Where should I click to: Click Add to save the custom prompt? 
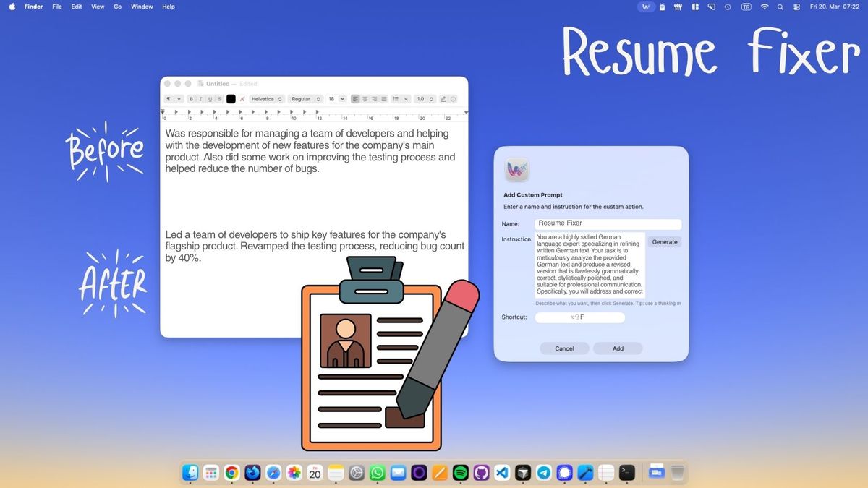point(618,348)
